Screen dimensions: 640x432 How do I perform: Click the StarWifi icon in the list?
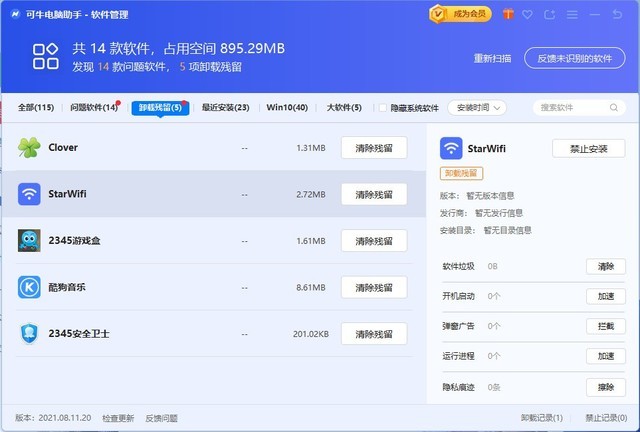29,194
